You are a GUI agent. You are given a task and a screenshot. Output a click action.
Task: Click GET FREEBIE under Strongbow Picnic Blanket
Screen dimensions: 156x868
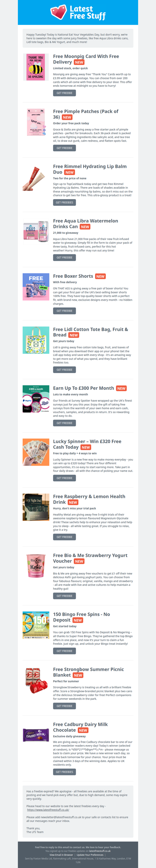pyautogui.click(x=64, y=706)
